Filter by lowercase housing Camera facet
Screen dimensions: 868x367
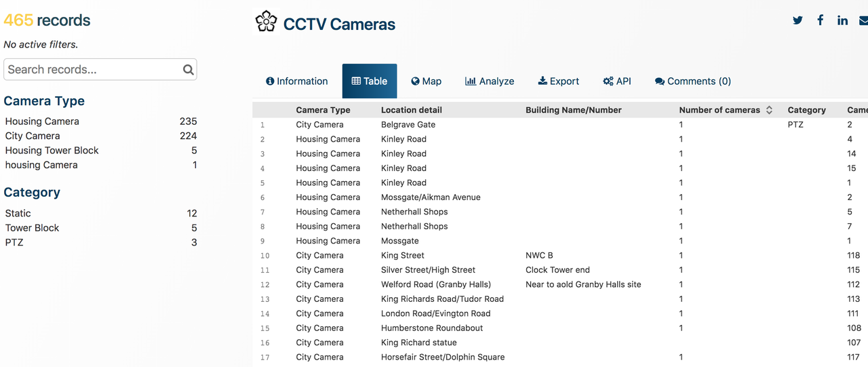click(x=100, y=165)
